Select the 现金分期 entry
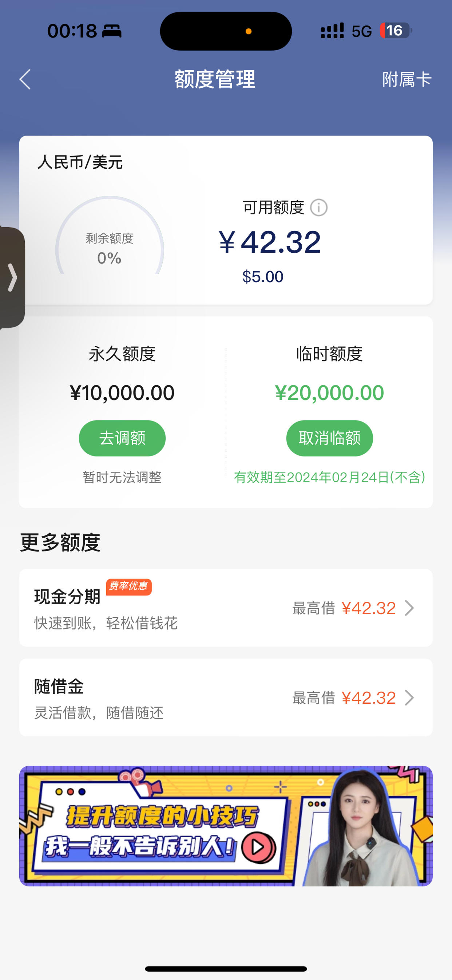Image resolution: width=452 pixels, height=980 pixels. coord(226,608)
